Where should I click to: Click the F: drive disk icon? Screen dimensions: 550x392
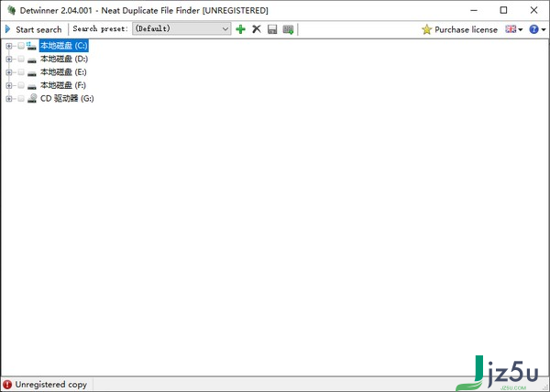tap(32, 87)
